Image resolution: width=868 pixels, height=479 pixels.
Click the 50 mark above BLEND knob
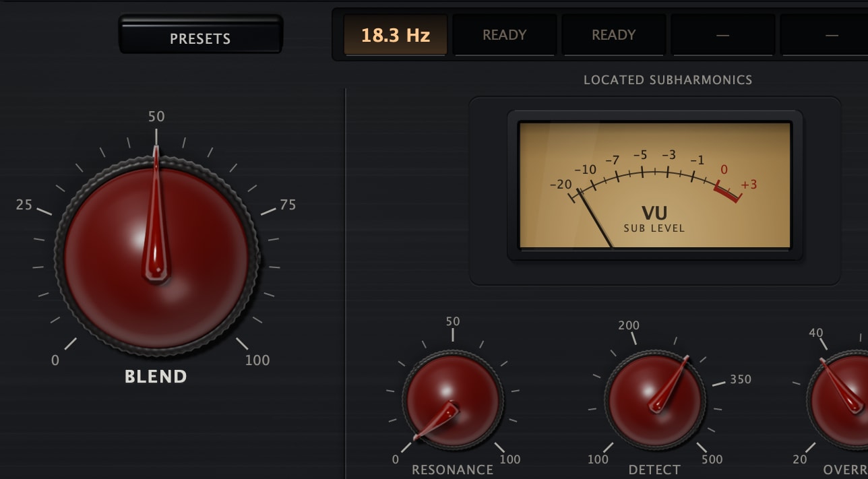coord(156,117)
